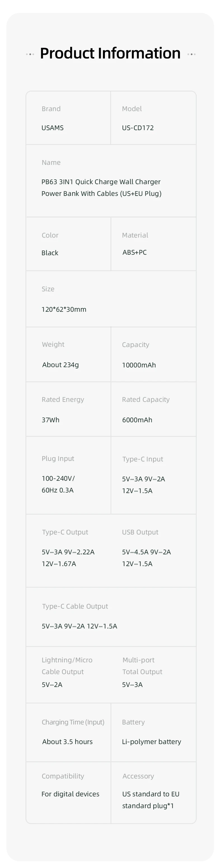Select the About 234g weight value
The height and width of the screenshot is (868, 221).
click(x=61, y=365)
